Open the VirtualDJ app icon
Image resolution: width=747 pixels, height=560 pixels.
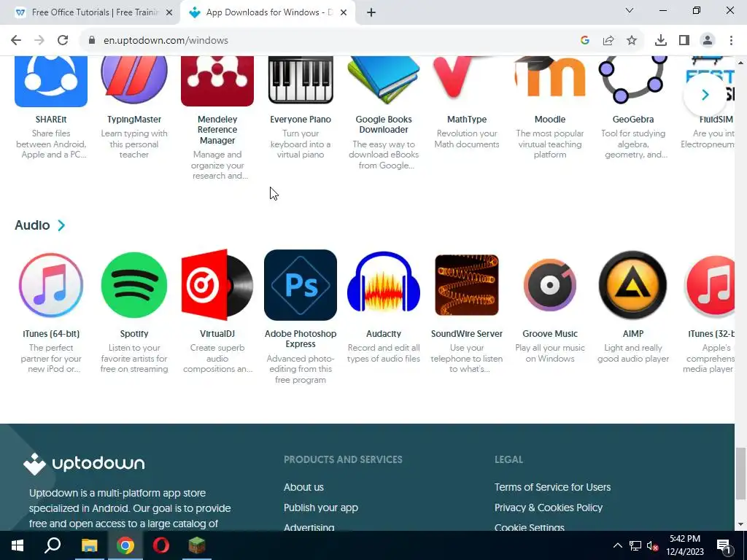217,285
